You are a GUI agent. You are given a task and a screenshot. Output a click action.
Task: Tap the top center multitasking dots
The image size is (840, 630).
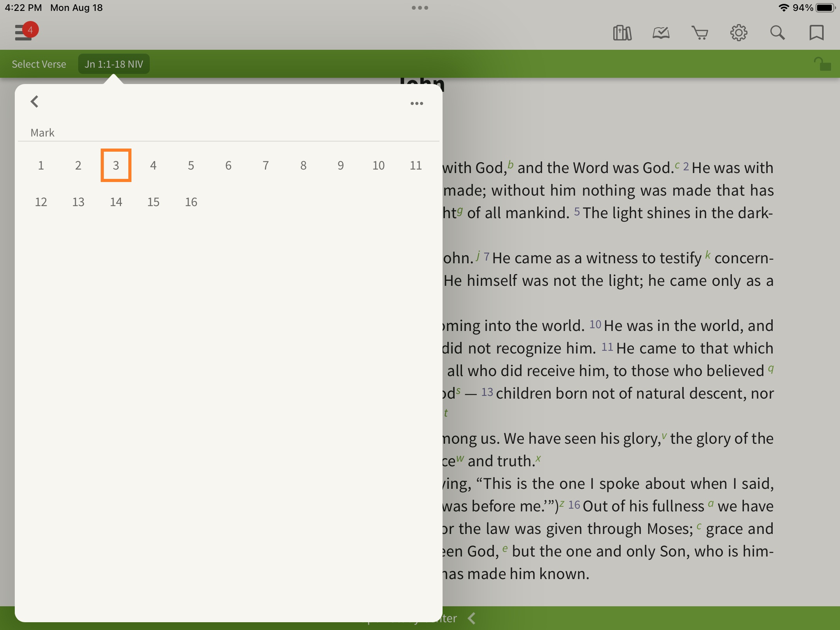420,8
